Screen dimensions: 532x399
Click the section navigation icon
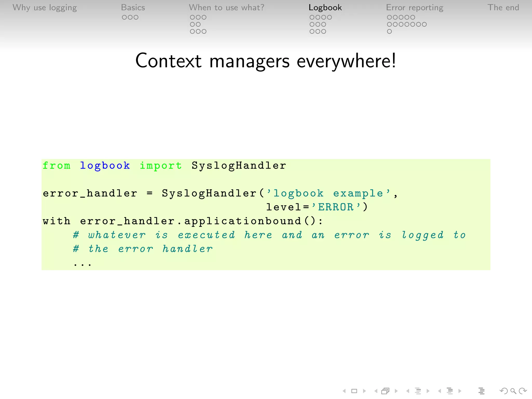click(450, 391)
